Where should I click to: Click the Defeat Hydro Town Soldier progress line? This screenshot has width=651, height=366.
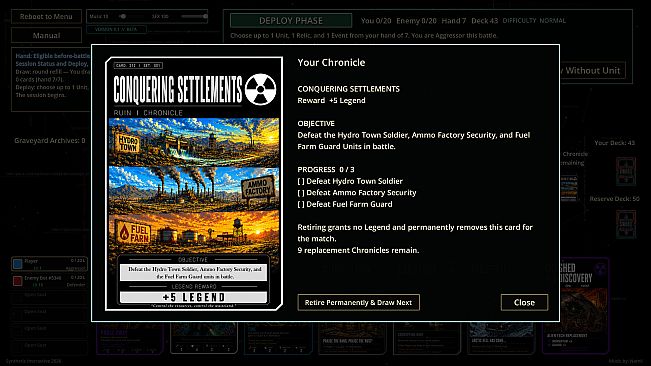[350, 181]
